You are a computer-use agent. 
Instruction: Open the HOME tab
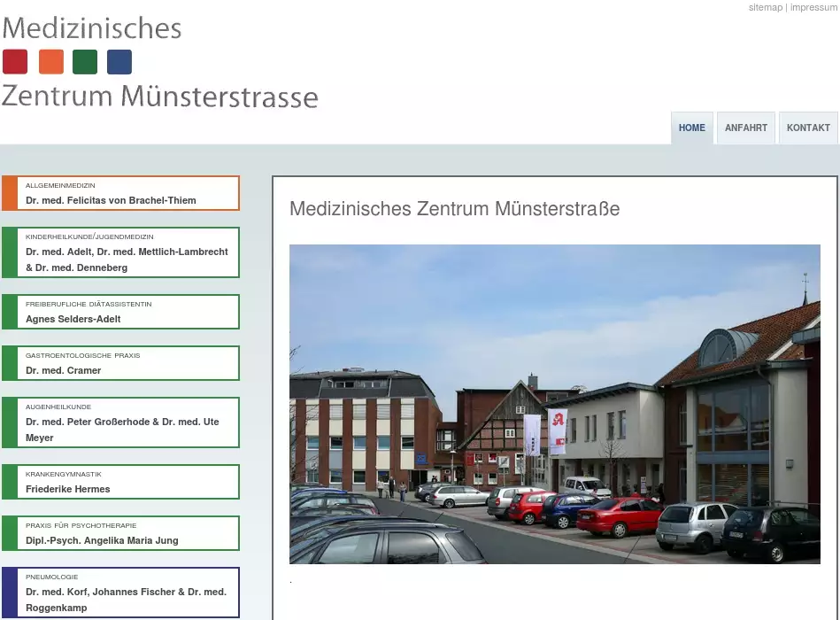click(x=691, y=128)
